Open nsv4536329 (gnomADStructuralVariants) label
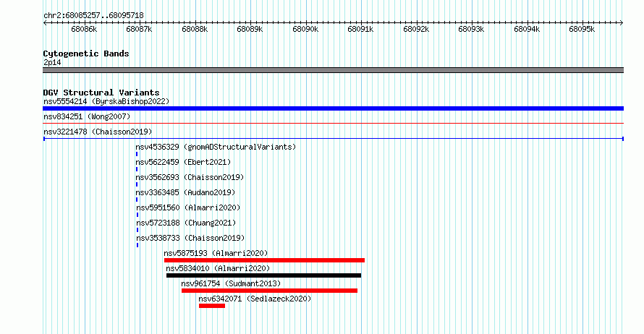Image resolution: width=644 pixels, height=334 pixels. tap(216, 147)
